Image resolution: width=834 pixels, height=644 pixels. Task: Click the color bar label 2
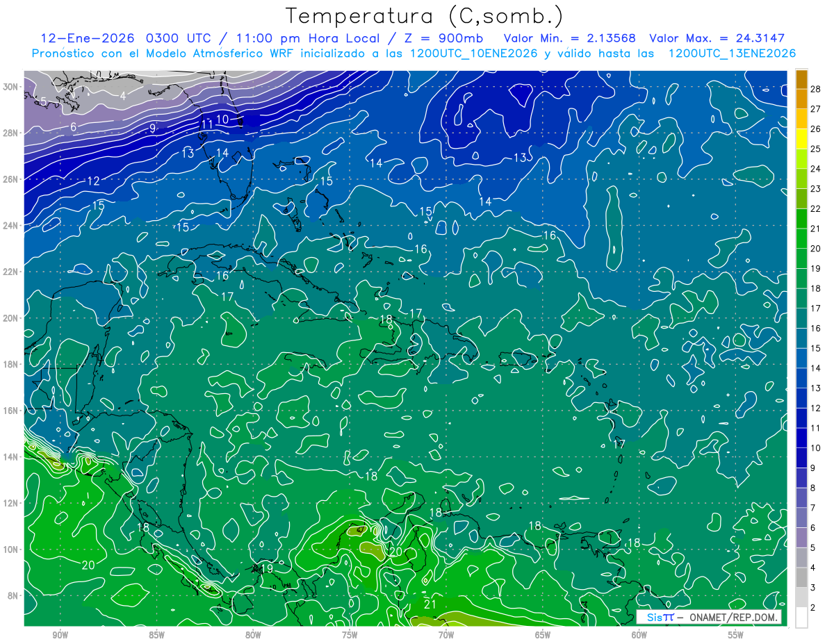point(812,607)
